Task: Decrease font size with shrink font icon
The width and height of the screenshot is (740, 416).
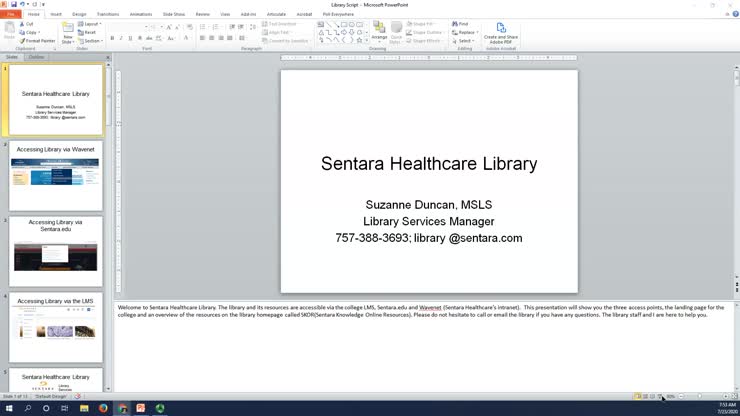Action: click(x=177, y=27)
